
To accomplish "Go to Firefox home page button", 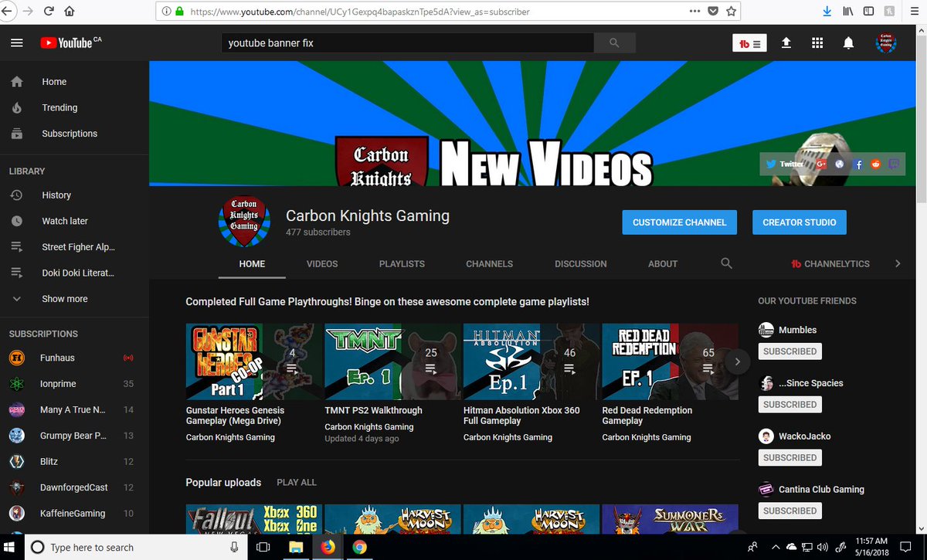I will click(x=70, y=12).
